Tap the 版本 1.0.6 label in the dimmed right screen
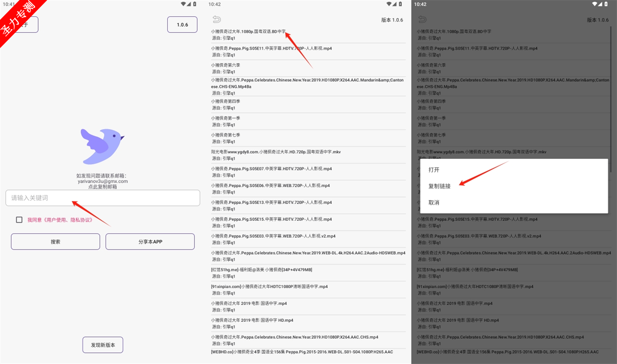Screen dimensions: 617x364 click(598, 20)
